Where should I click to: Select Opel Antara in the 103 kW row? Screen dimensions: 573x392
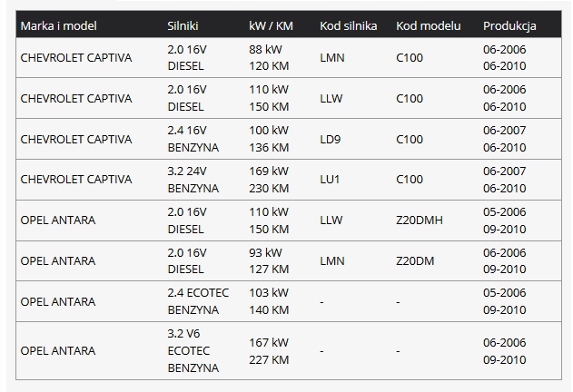click(58, 302)
